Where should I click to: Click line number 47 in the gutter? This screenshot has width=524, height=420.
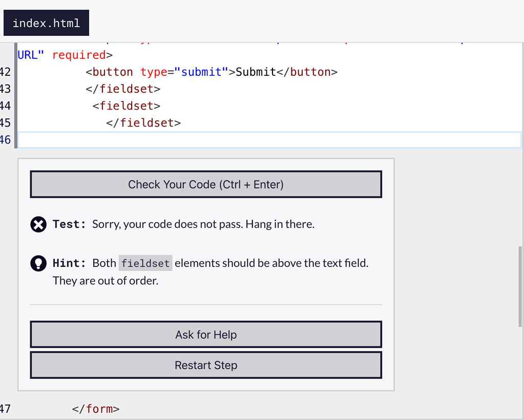point(5,409)
